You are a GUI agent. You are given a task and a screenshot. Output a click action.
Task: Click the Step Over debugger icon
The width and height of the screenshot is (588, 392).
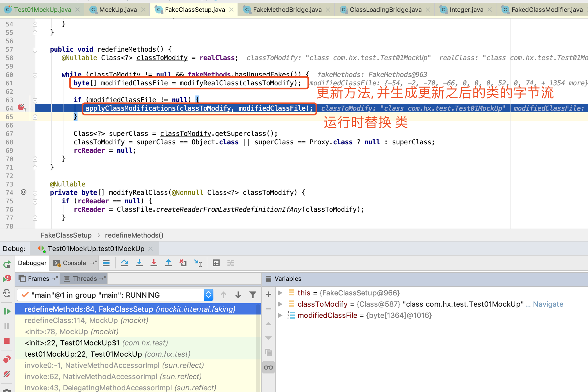coord(124,263)
